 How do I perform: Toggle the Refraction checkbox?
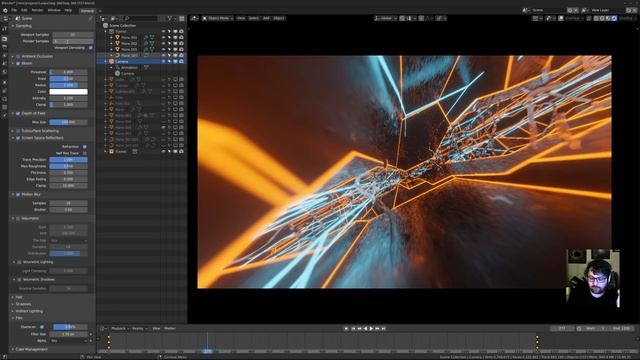pyautogui.click(x=84, y=147)
